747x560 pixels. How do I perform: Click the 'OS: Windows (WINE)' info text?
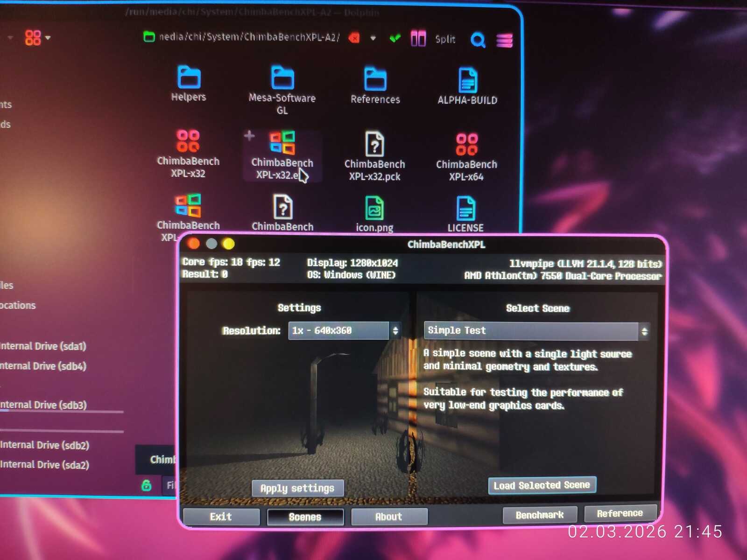pos(351,275)
